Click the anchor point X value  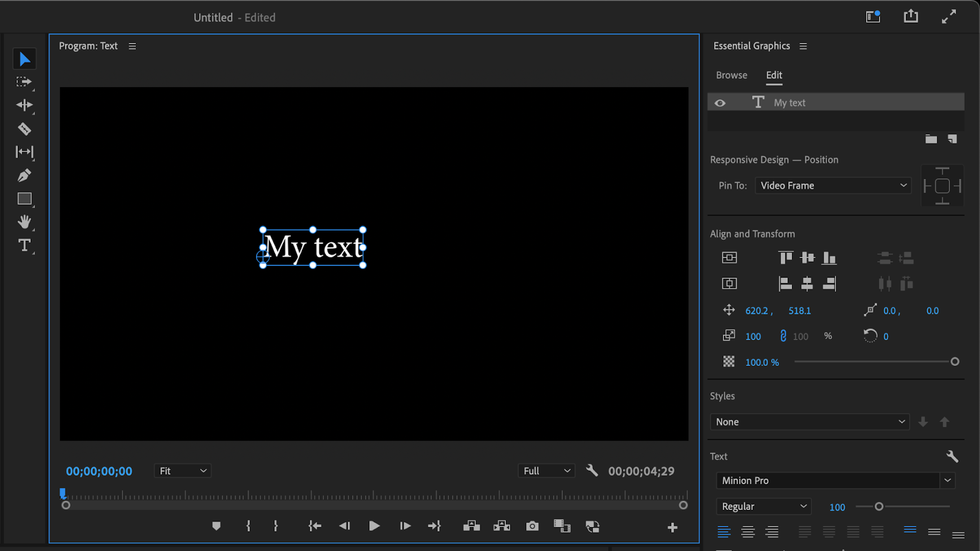pos(889,311)
